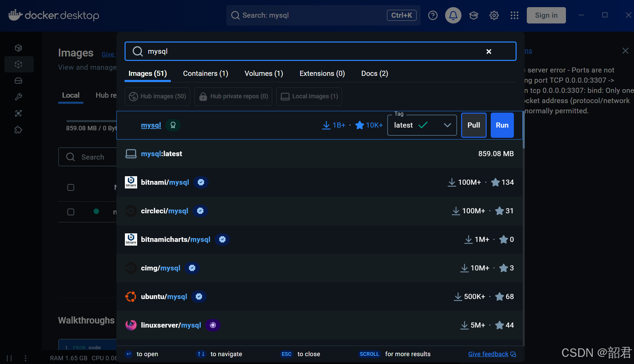Viewport: 634px width, 364px height.
Task: Select the bitnami/mysql result
Action: [320, 182]
